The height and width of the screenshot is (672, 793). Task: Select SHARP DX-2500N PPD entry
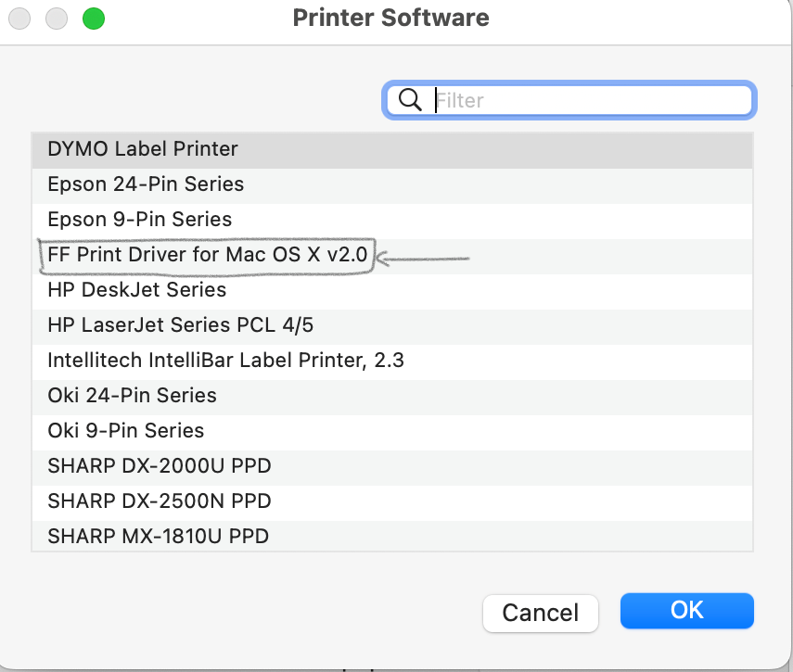(x=160, y=501)
